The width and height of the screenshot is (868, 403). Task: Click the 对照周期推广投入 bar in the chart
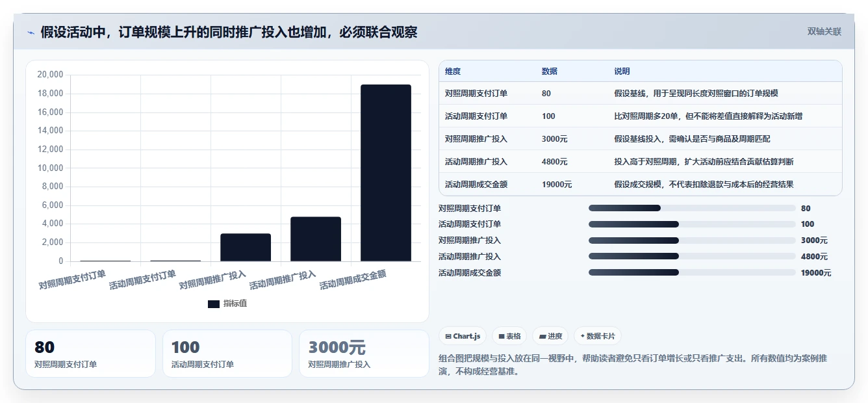tap(246, 248)
